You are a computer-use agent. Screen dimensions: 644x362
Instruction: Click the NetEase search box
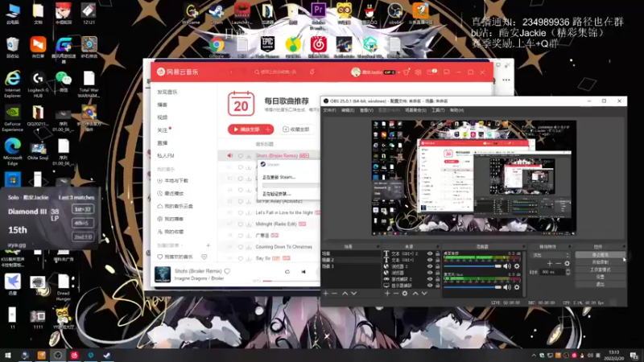click(275, 72)
